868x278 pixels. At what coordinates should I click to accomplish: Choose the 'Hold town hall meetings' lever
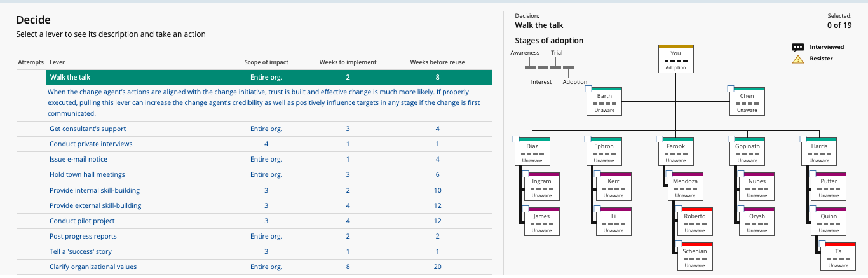(x=87, y=174)
